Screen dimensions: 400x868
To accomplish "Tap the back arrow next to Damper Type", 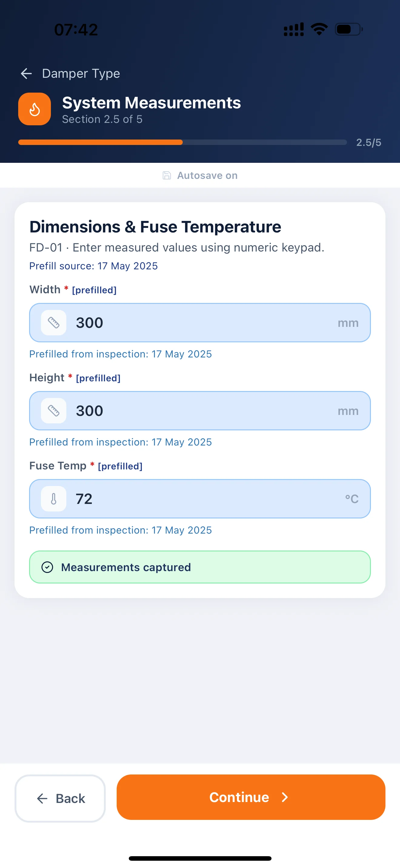I will [x=26, y=74].
